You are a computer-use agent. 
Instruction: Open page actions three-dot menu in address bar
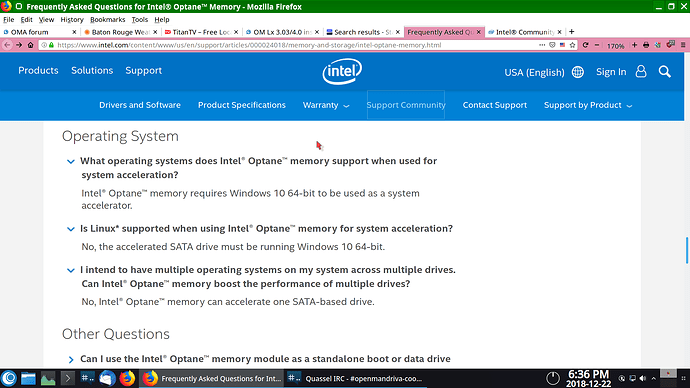point(542,45)
